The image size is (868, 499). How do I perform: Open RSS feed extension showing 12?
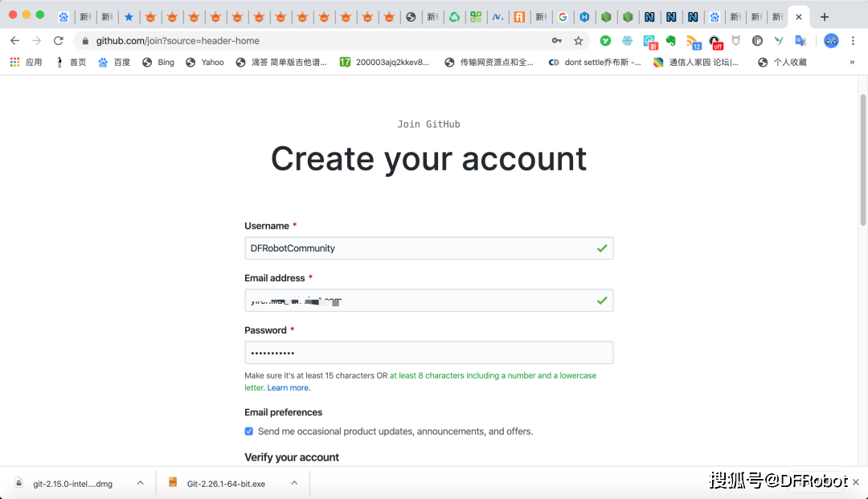693,42
